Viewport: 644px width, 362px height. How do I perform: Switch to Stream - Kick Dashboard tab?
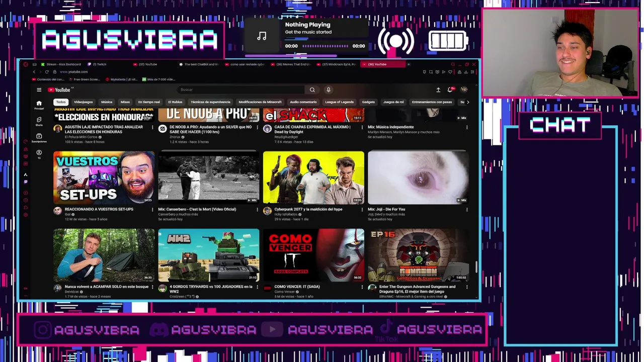pyautogui.click(x=61, y=64)
